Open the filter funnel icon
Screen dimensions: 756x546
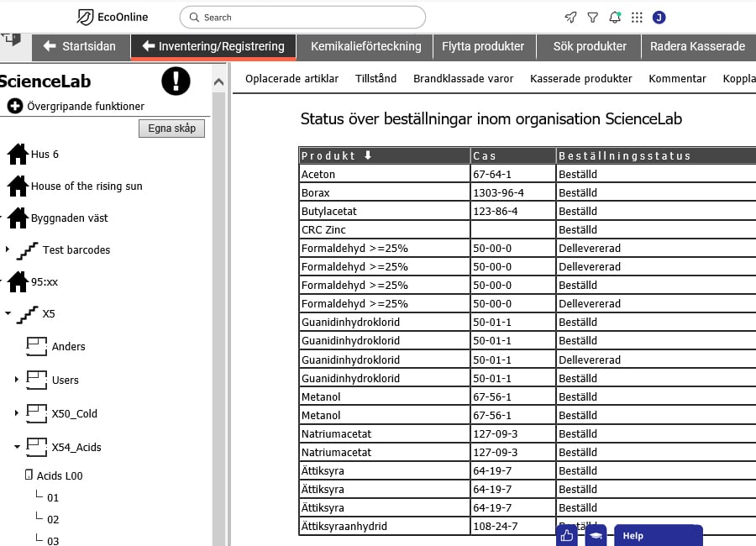[x=592, y=18]
